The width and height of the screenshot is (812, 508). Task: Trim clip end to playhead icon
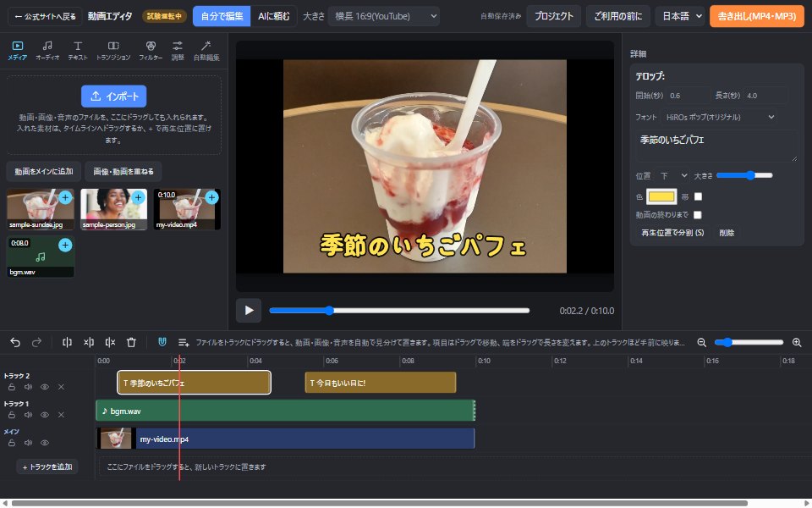point(110,342)
